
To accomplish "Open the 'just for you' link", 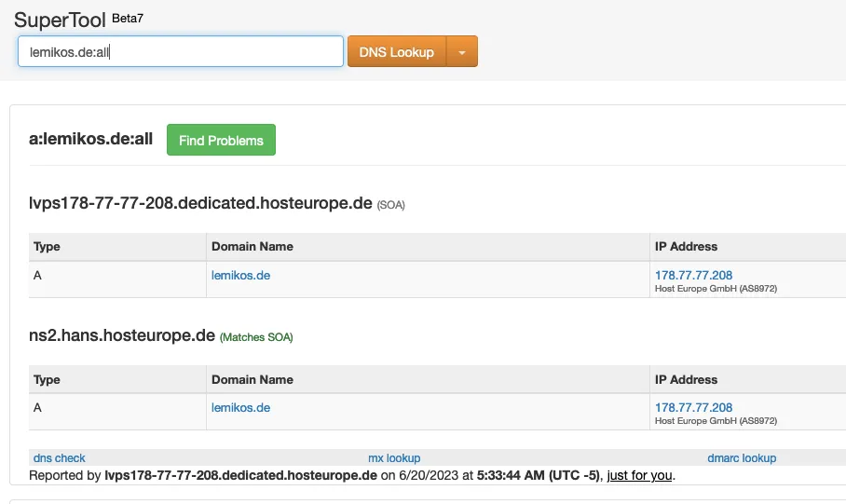I will tap(638, 475).
